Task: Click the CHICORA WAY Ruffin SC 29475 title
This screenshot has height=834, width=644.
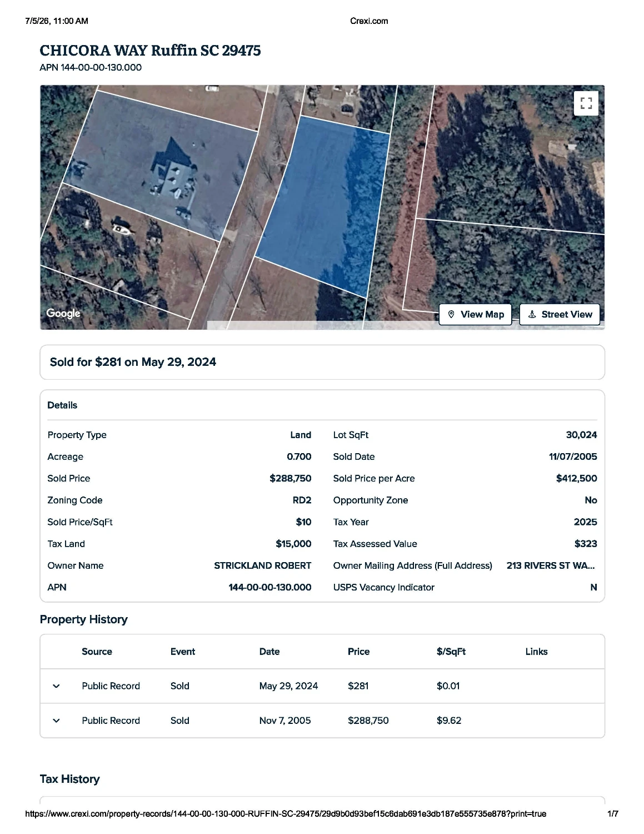Action: click(x=150, y=51)
